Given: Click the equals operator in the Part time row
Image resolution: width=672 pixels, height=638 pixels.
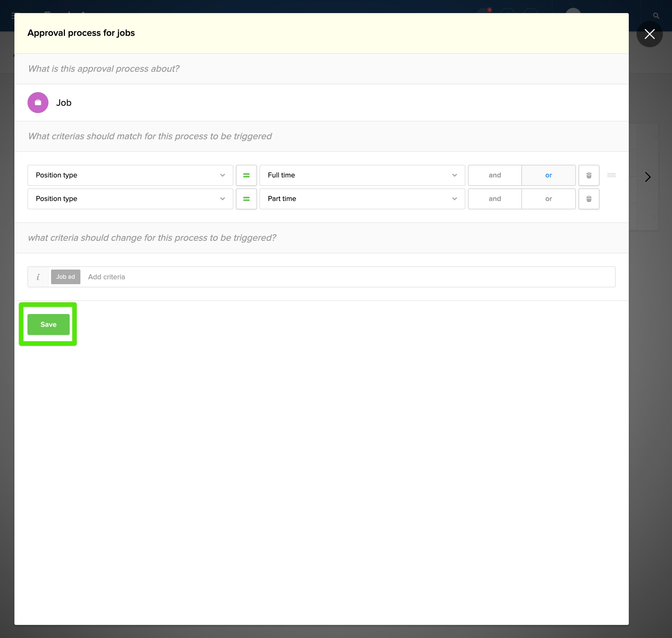Looking at the screenshot, I should 246,199.
